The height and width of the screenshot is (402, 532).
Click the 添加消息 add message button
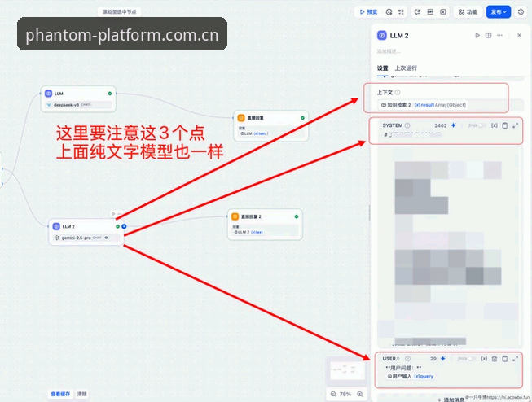451,400
